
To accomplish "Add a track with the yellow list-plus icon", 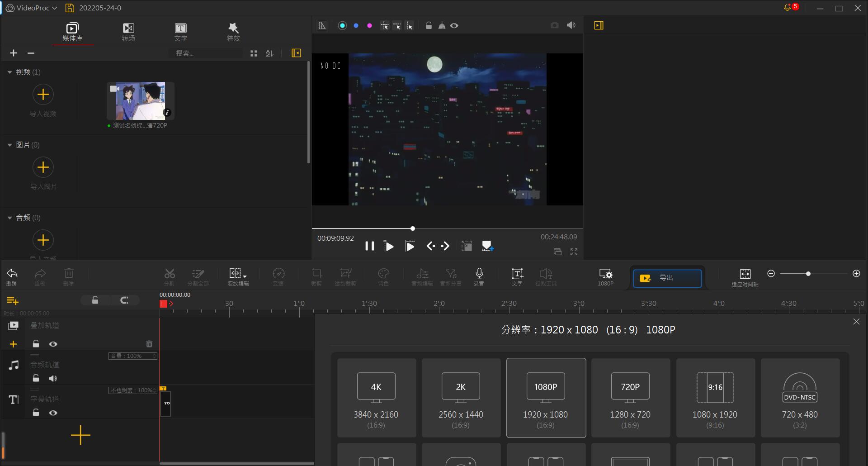I will point(13,301).
